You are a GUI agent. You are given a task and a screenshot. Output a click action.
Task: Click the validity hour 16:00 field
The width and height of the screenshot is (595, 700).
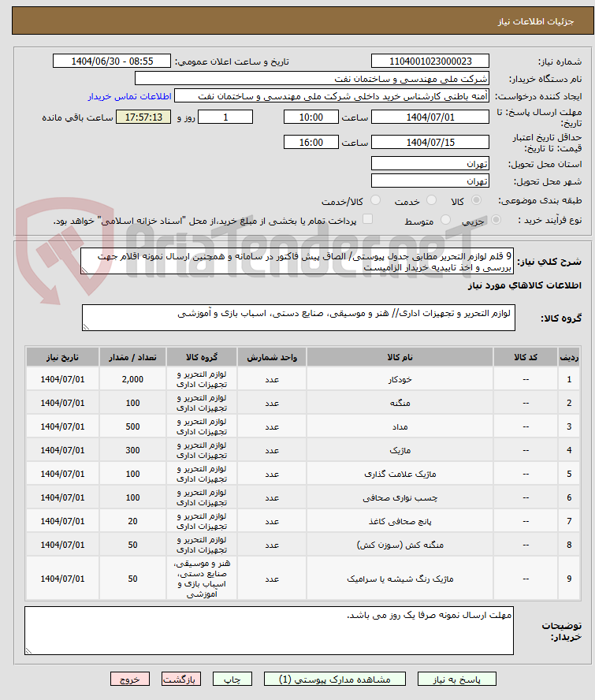click(311, 142)
